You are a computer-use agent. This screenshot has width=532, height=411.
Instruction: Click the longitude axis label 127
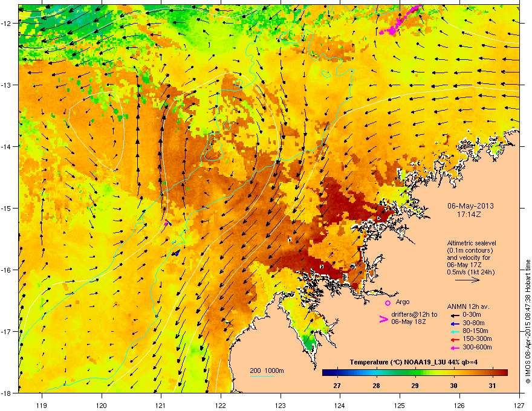519,405
